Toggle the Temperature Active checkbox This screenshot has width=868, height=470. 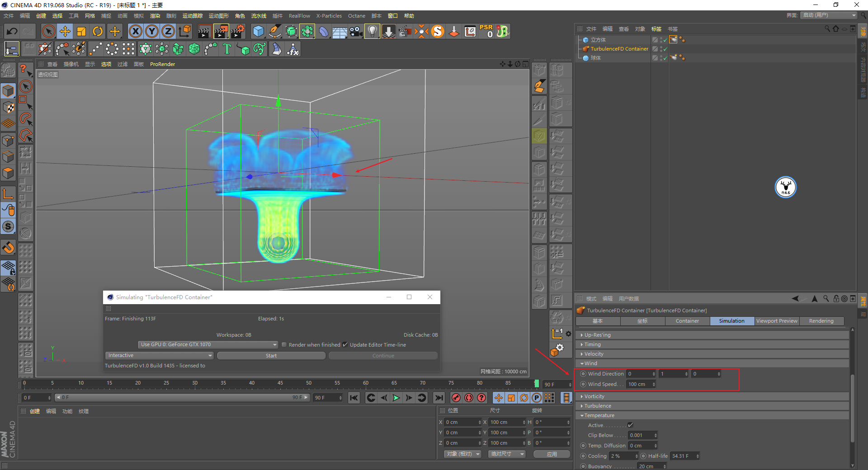click(630, 425)
